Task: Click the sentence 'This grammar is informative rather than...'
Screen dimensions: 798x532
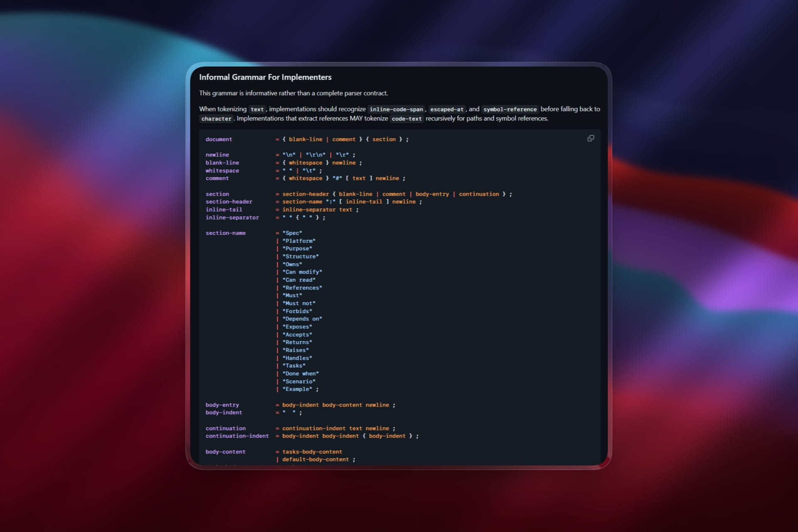Action: 293,93
